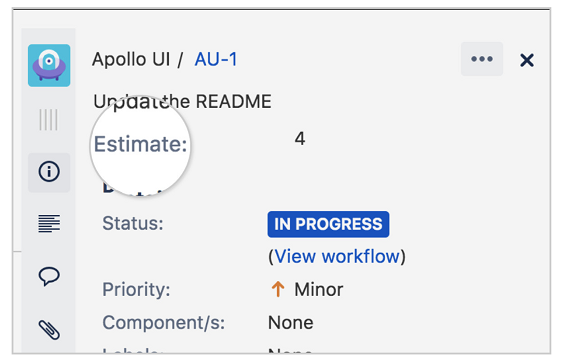Image resolution: width=565 pixels, height=363 pixels.
Task: Click the Minor priority value
Action: click(319, 289)
